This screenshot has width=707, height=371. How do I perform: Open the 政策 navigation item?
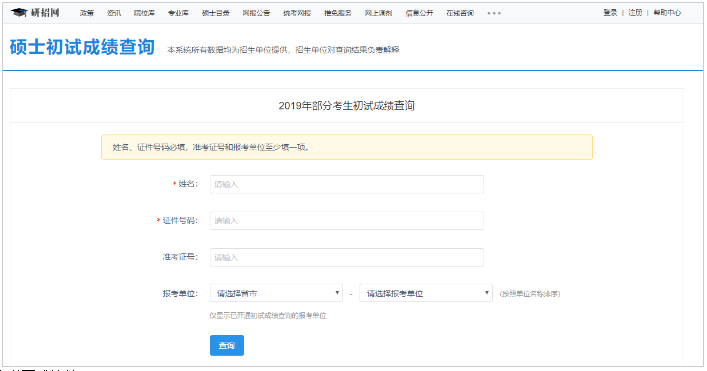pos(87,13)
